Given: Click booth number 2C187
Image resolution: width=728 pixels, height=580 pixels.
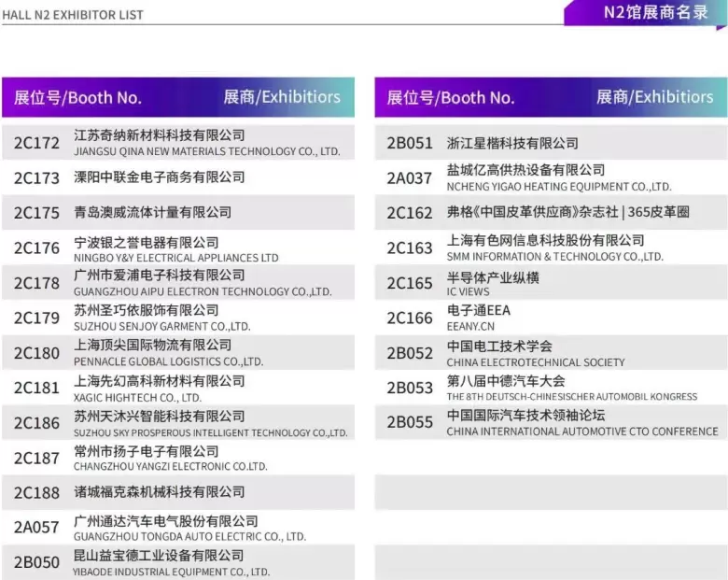Looking at the screenshot, I should click(x=36, y=459).
